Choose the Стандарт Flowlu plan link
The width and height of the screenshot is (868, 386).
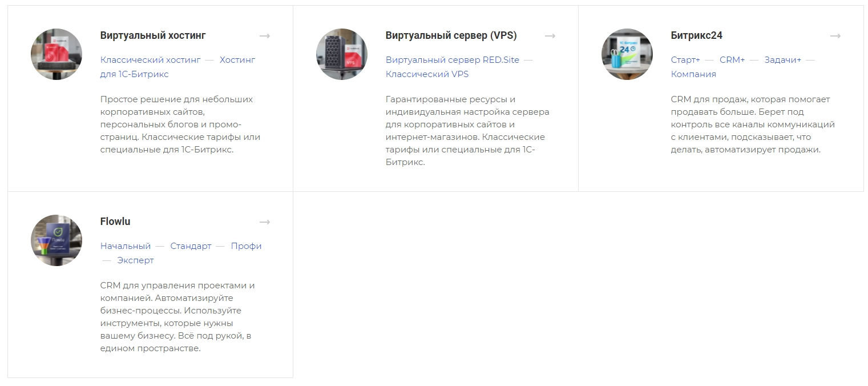[x=191, y=246]
